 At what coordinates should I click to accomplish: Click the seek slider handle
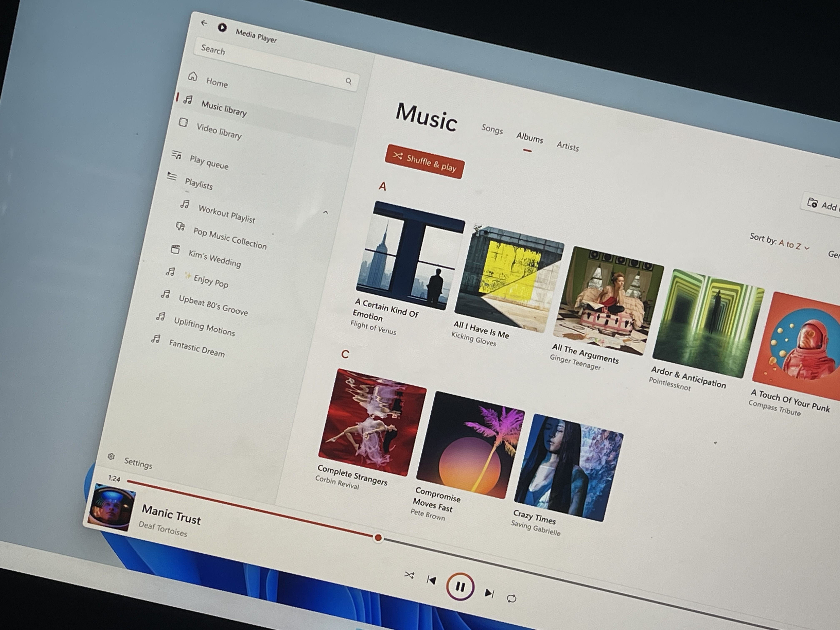[378, 538]
